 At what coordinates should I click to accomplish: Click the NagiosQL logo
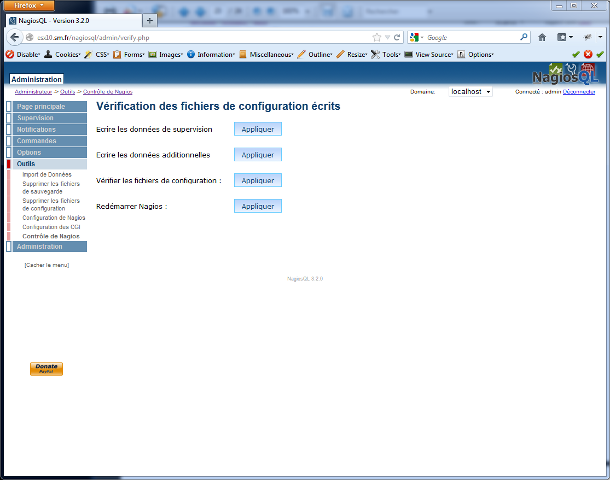click(x=565, y=74)
